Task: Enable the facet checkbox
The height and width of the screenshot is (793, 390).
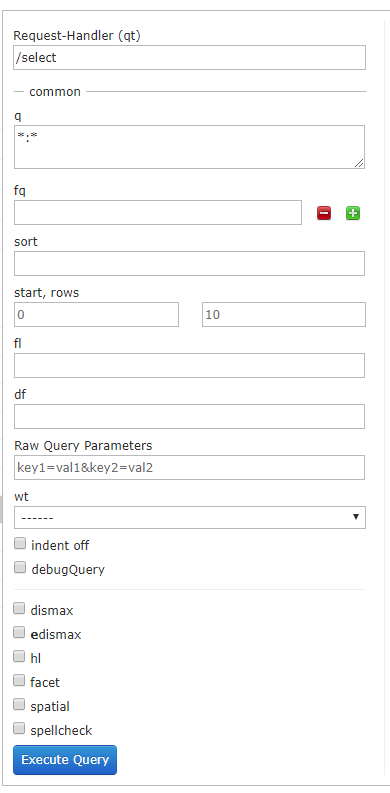Action: 19,680
